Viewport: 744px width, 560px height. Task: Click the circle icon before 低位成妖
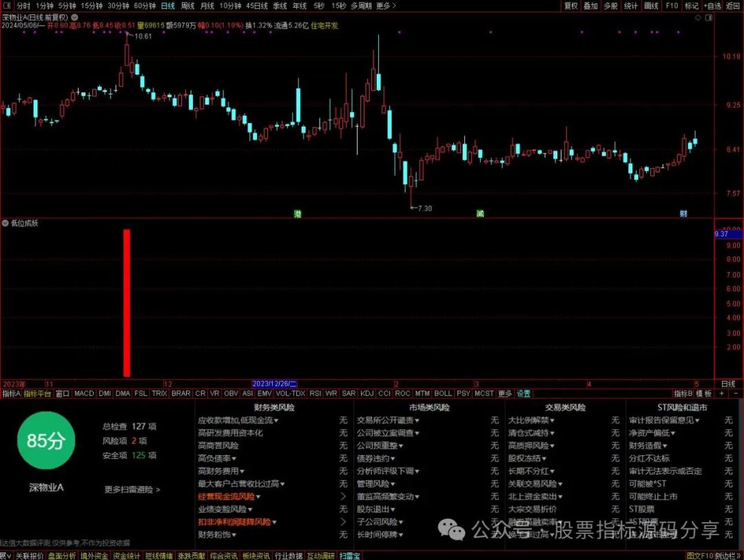pyautogui.click(x=6, y=223)
